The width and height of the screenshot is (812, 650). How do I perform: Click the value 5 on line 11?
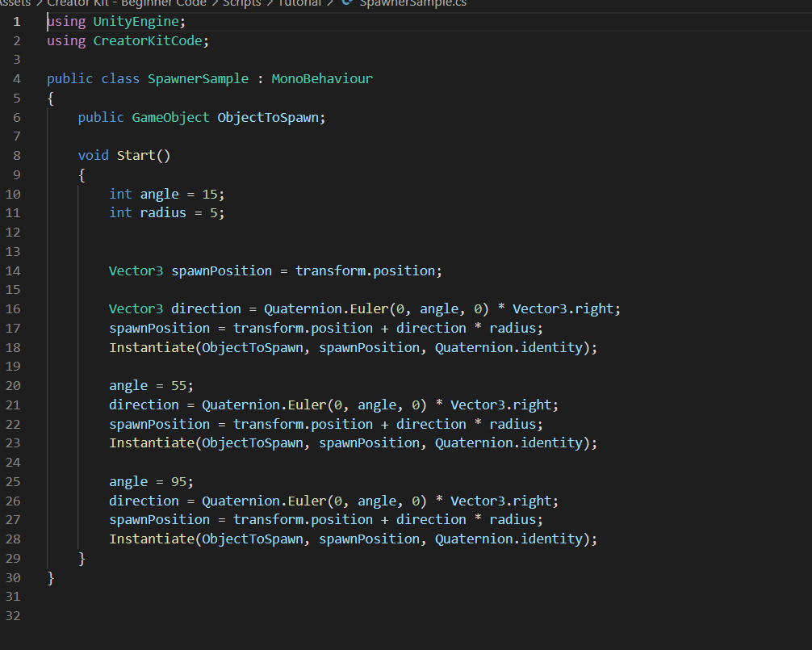coord(213,213)
